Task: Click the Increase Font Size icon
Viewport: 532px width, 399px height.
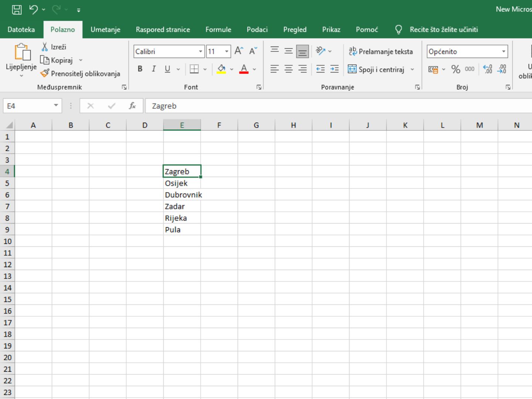Action: pos(239,51)
